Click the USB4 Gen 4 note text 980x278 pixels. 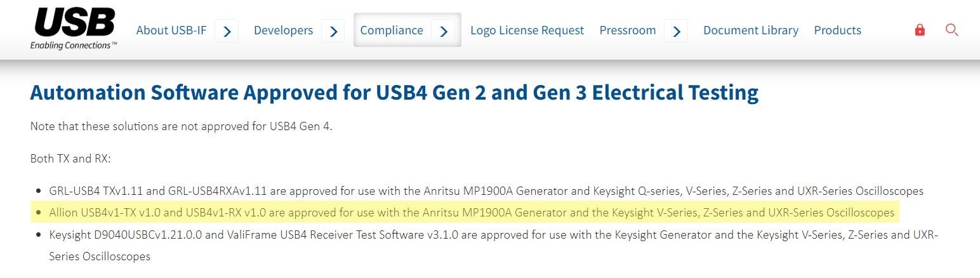pos(181,126)
